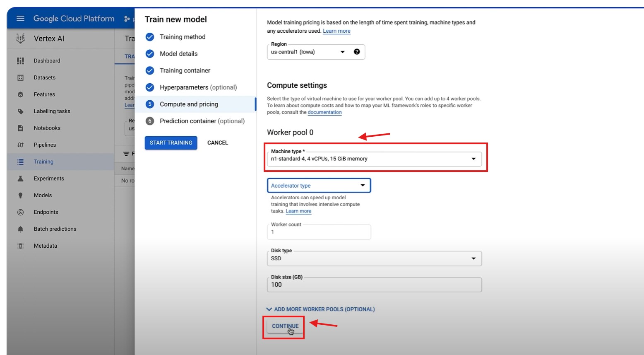Viewport: 644px width, 355px height.
Task: Open the compute settings documentation link
Action: coord(324,112)
